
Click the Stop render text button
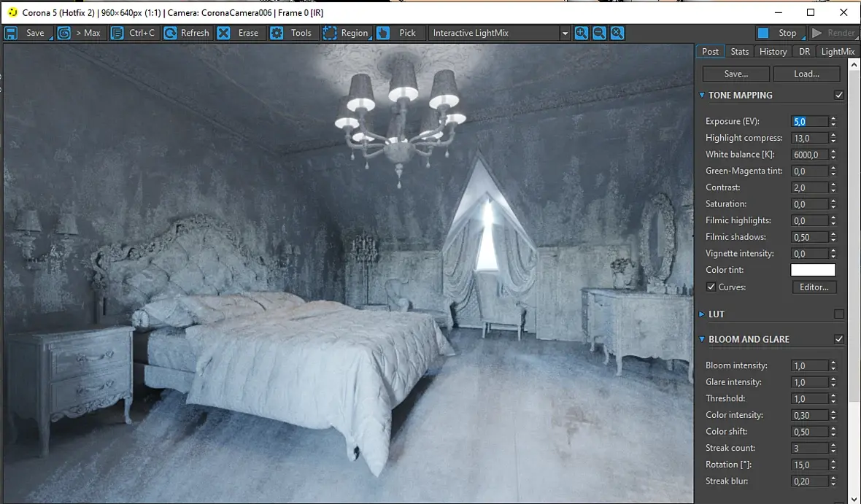(x=787, y=33)
